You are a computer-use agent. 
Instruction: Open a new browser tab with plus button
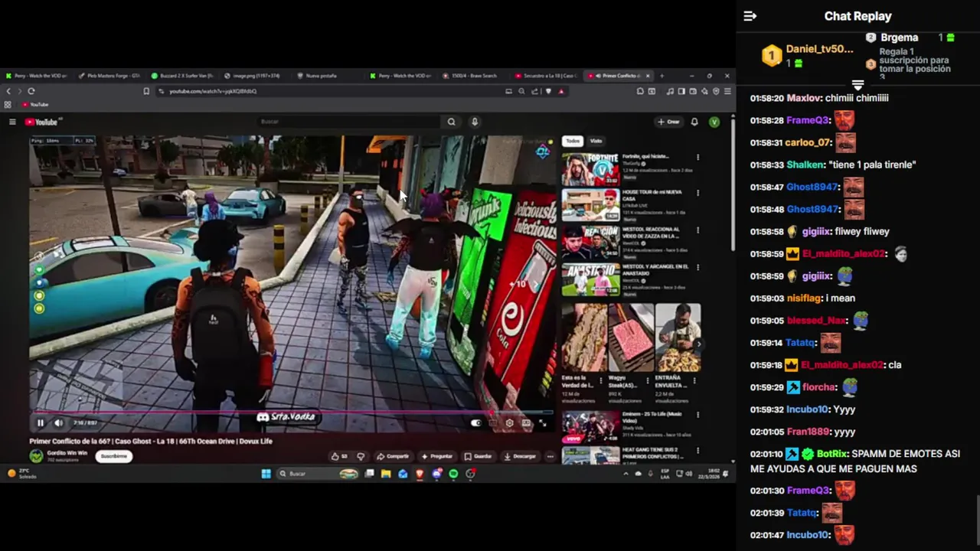click(x=661, y=76)
